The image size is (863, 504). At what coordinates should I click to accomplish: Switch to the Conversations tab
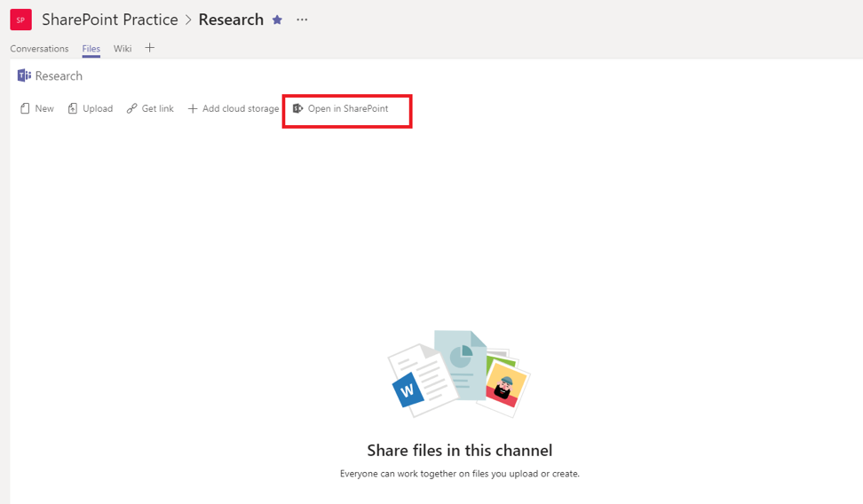(39, 49)
